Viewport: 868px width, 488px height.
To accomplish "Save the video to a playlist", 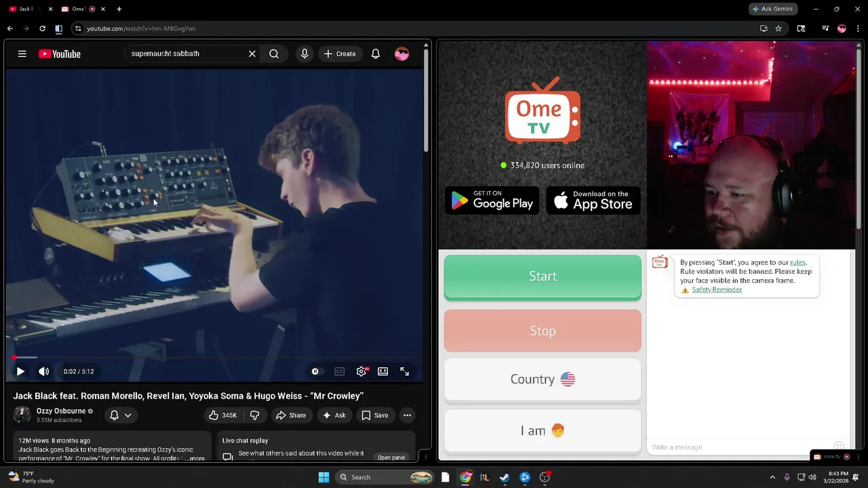I will tap(375, 415).
